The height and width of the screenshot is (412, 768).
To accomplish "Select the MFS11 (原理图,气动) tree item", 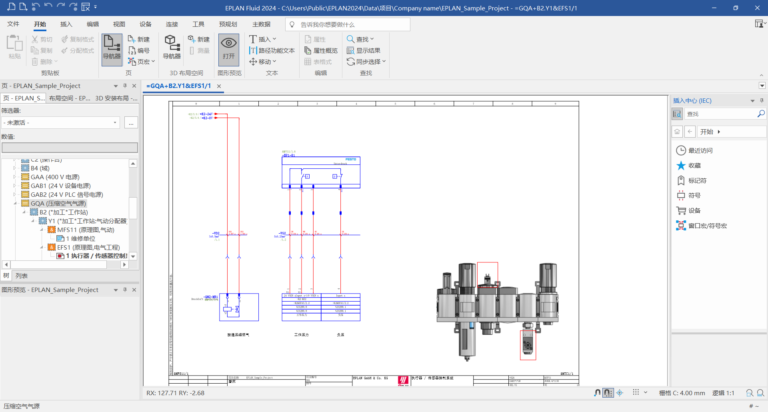I will coord(85,230).
